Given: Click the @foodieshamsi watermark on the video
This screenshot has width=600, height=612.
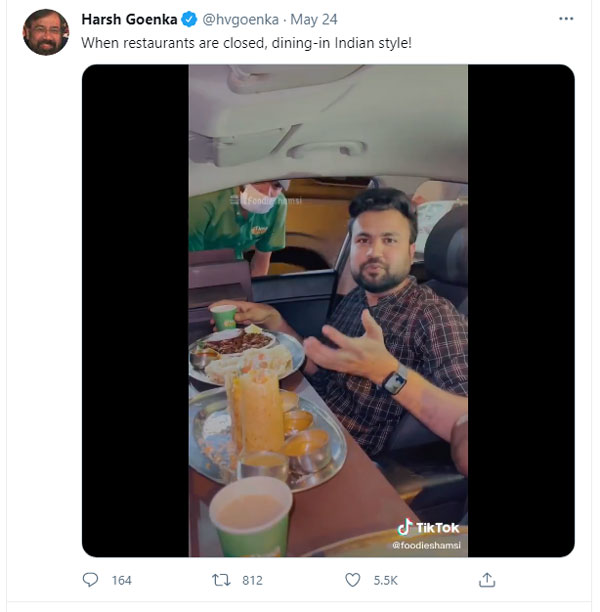Looking at the screenshot, I should tap(424, 545).
